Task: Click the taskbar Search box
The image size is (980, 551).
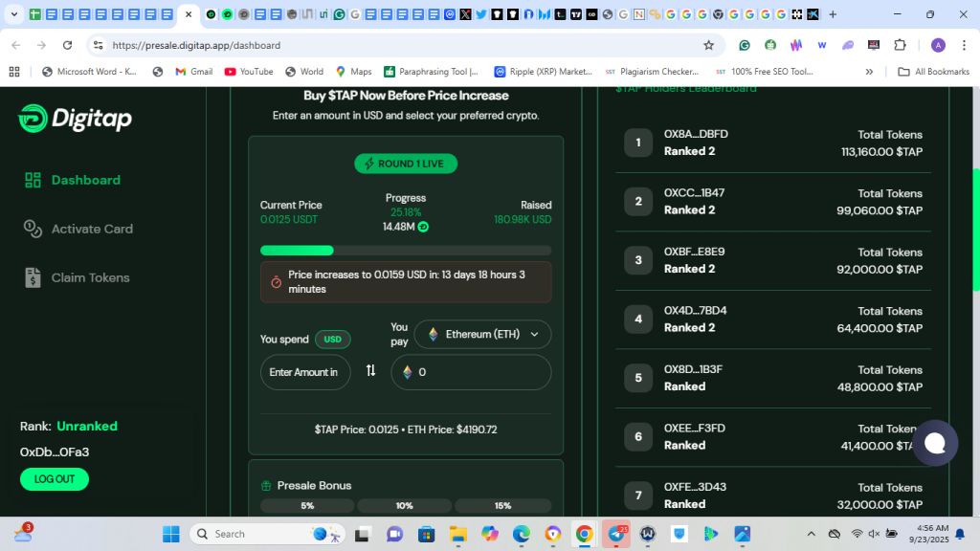Action: tap(267, 534)
